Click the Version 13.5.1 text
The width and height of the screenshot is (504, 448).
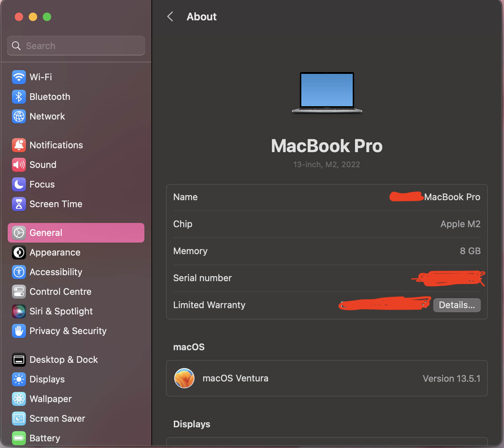click(451, 379)
